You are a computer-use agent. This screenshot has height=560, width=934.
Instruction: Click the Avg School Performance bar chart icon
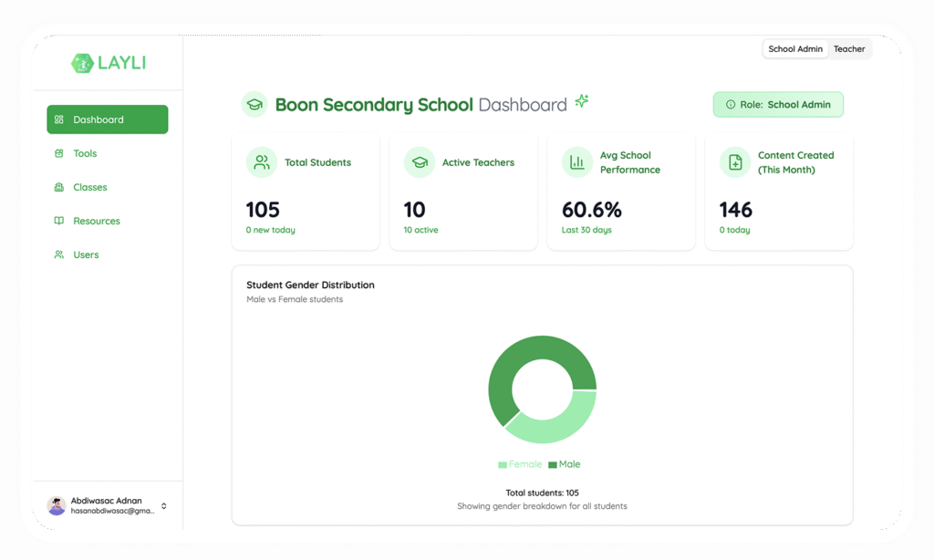pos(576,162)
